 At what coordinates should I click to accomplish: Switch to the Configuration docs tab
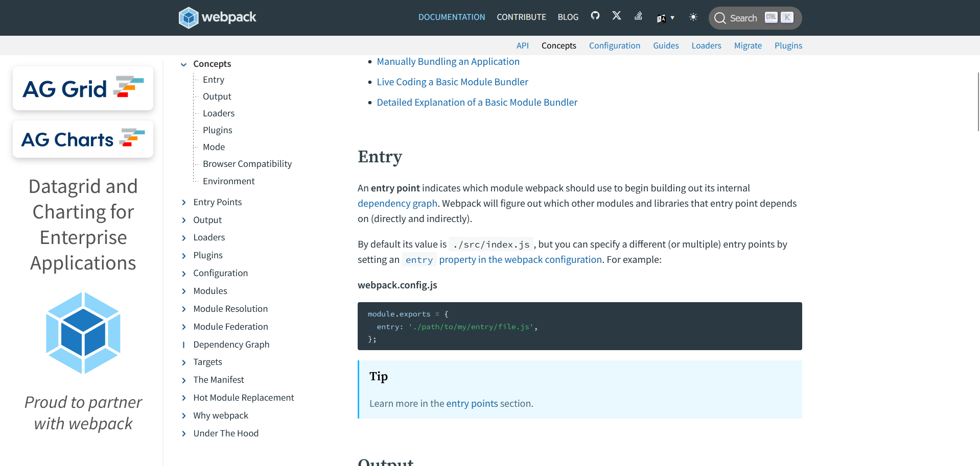[614, 45]
